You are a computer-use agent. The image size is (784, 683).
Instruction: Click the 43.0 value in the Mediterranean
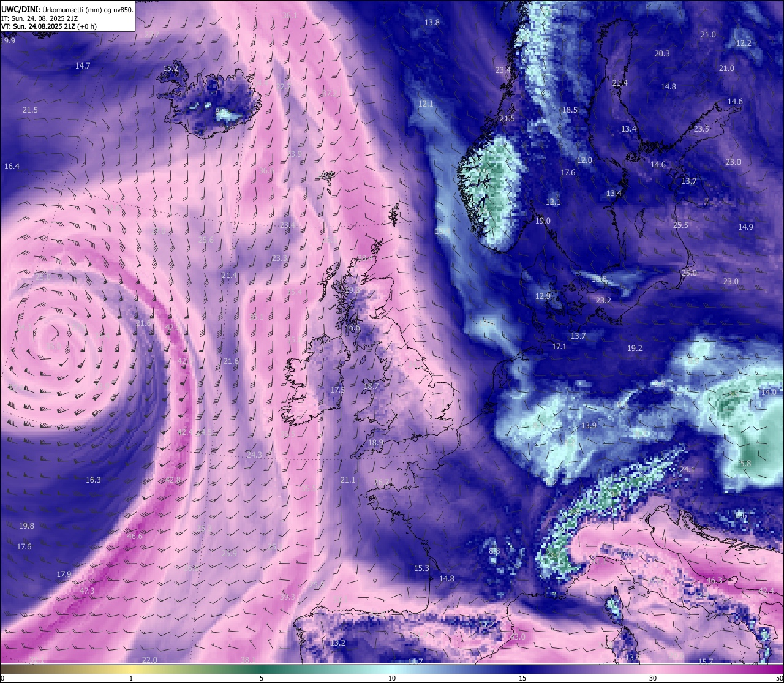(x=518, y=637)
